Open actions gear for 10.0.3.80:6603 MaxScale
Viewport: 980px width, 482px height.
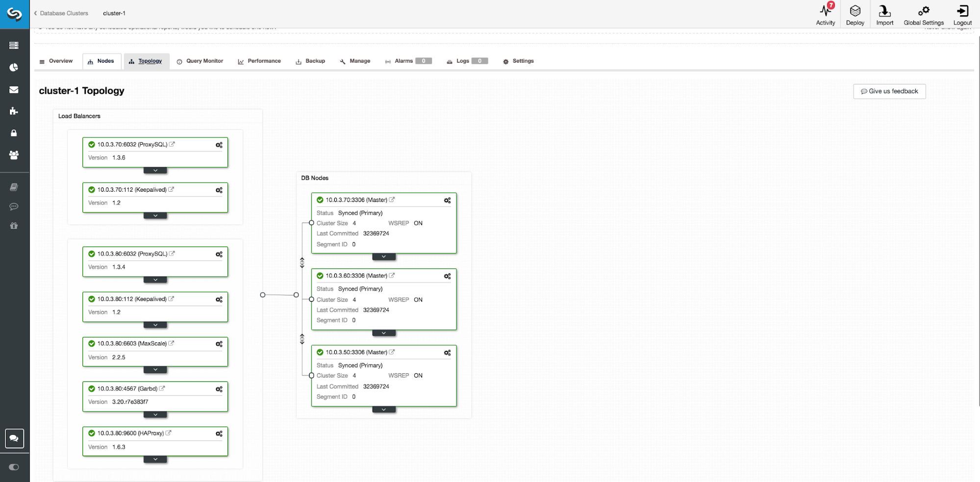219,344
